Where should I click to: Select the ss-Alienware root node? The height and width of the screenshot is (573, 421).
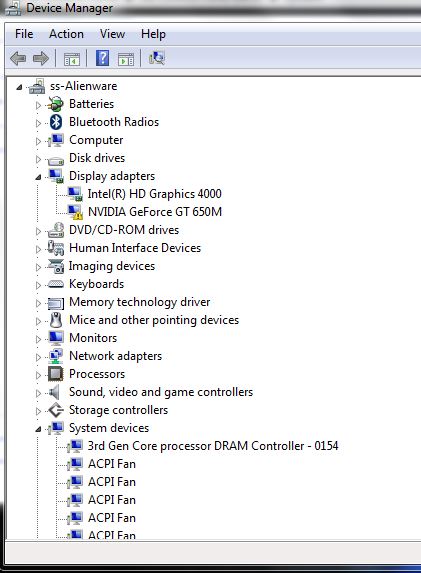[x=83, y=86]
